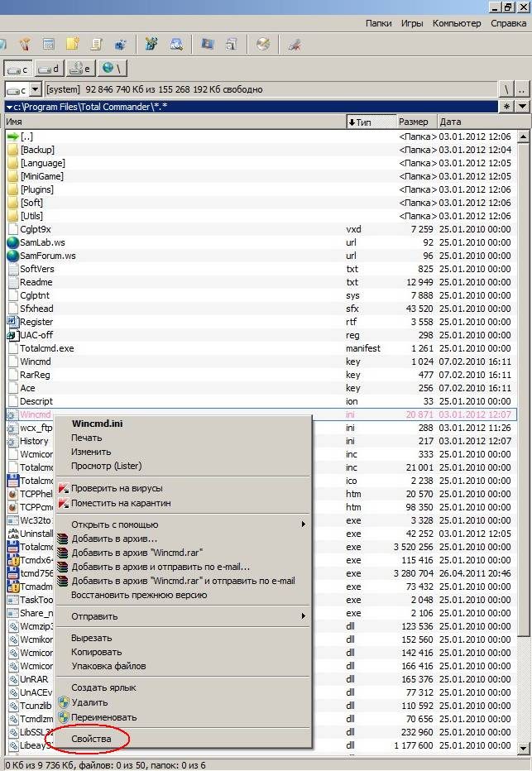Sort by the Тип column header

point(371,122)
